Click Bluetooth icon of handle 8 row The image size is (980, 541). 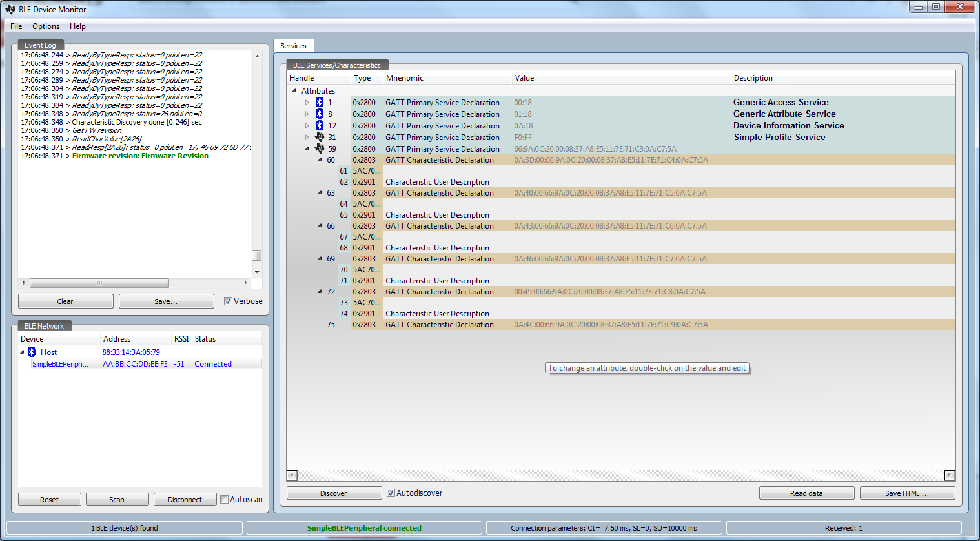[319, 114]
